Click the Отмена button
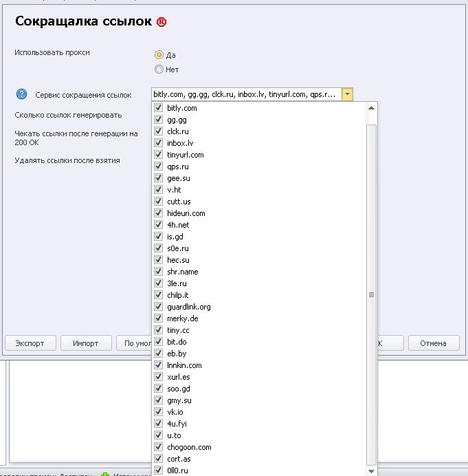Screen dimensions: 468x476 coord(434,343)
